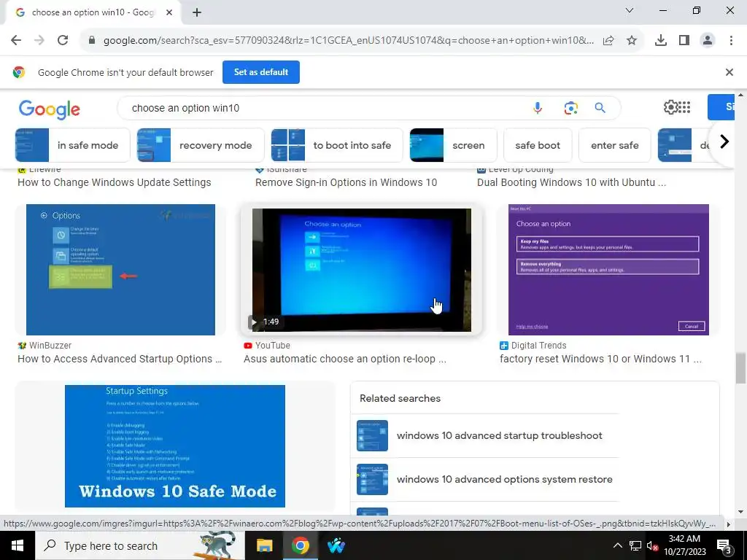Open Google apps grid
The height and width of the screenshot is (560, 747).
point(684,107)
